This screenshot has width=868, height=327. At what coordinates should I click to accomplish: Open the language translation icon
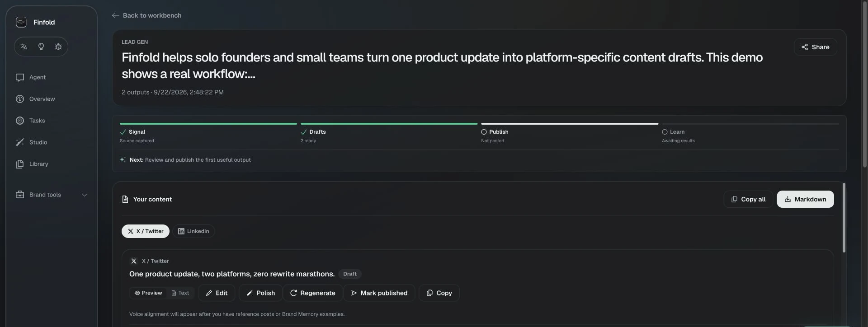pyautogui.click(x=24, y=47)
